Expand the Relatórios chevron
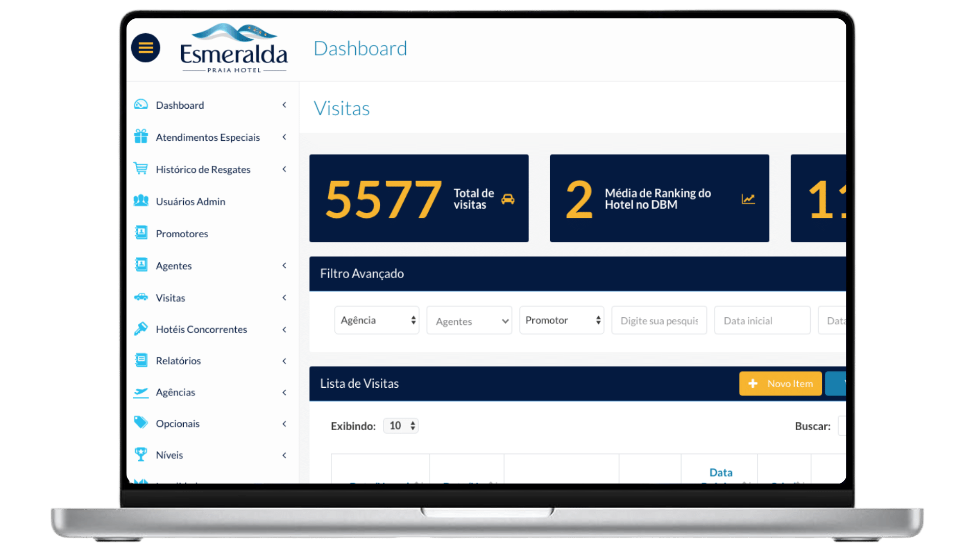This screenshot has height=551, width=980. point(284,361)
